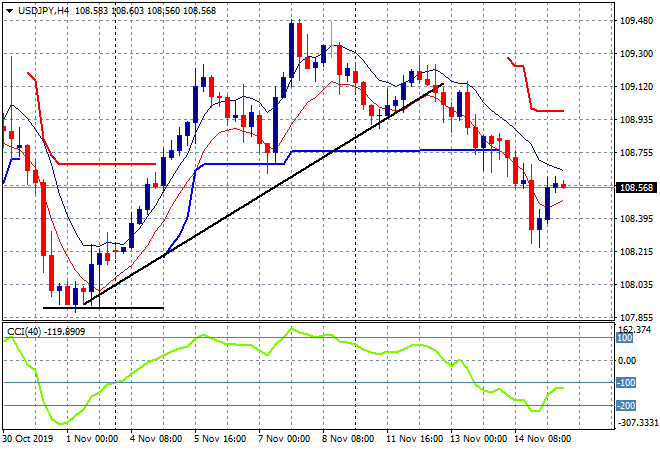
Task: Click the 30 Oct 2019 date label
Action: click(x=28, y=439)
